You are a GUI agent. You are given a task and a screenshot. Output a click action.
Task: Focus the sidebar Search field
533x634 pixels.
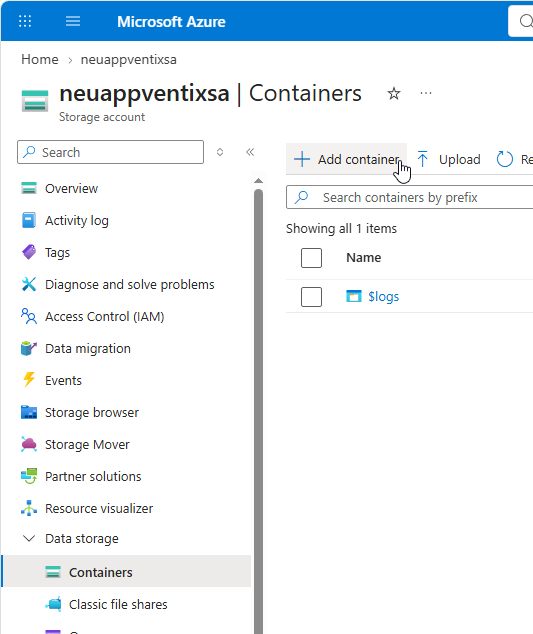pyautogui.click(x=110, y=152)
